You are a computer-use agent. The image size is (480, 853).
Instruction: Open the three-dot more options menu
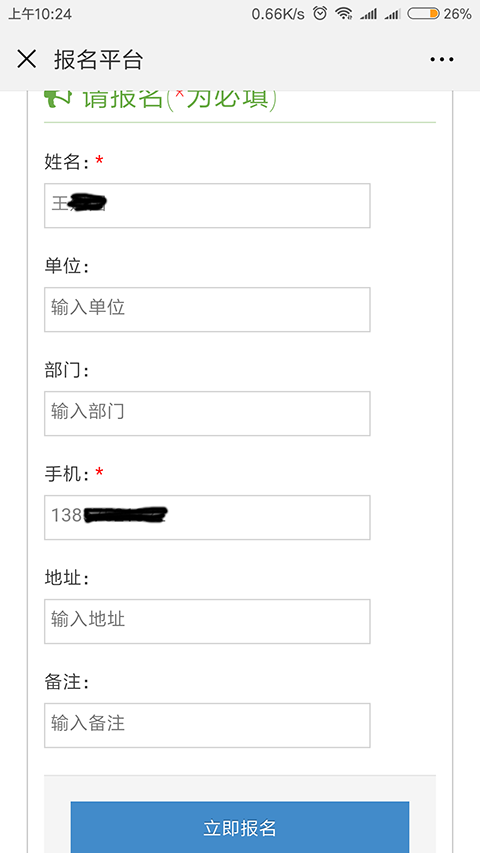(x=441, y=59)
